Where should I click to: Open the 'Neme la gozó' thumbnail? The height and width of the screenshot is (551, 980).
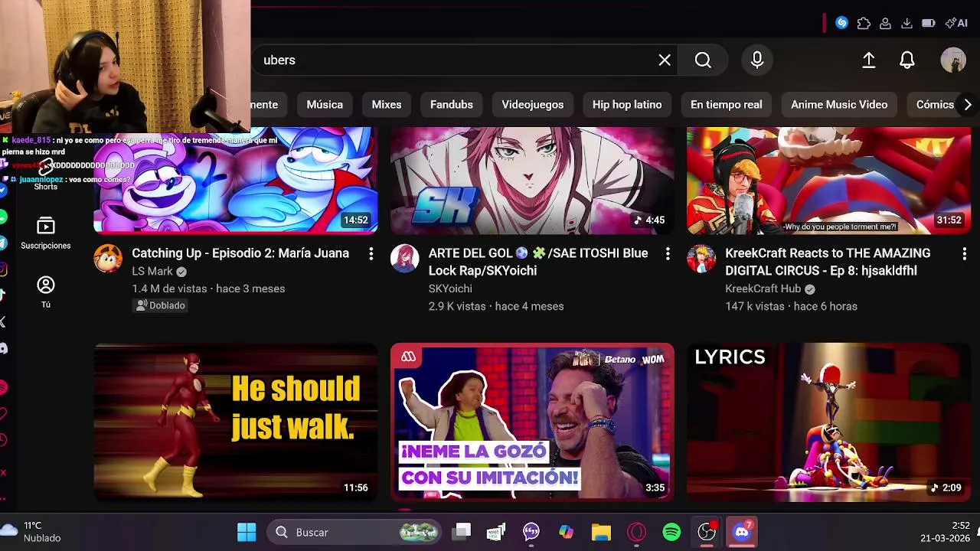532,422
